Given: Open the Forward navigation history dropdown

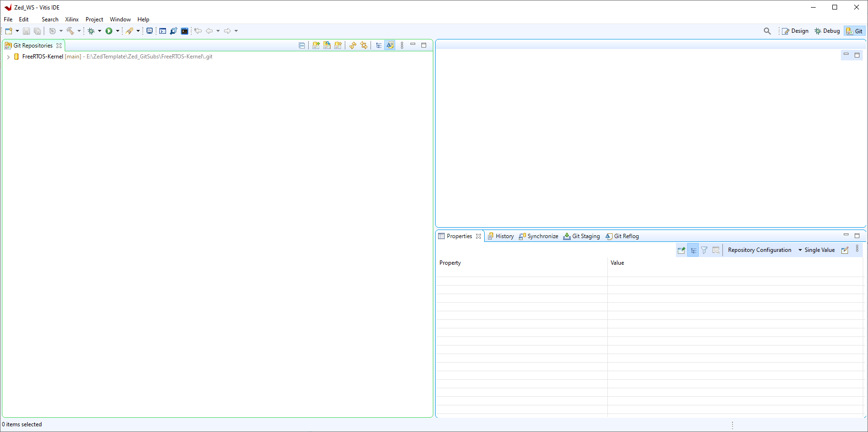Looking at the screenshot, I should coord(236,31).
